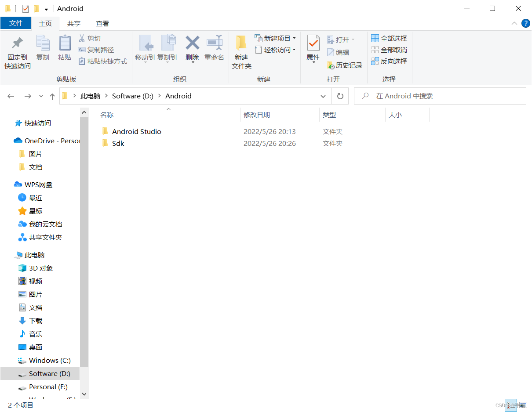Refresh the Android folder view
532x412 pixels.
click(x=340, y=96)
